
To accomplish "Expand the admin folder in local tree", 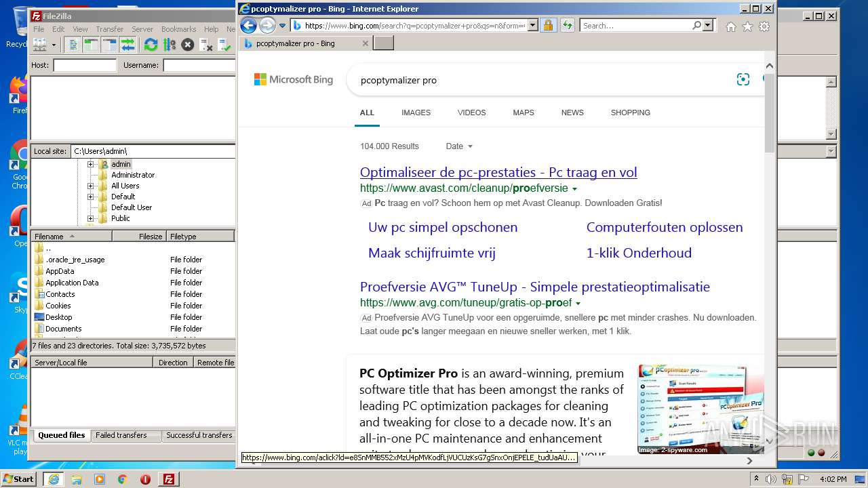I will click(x=90, y=164).
